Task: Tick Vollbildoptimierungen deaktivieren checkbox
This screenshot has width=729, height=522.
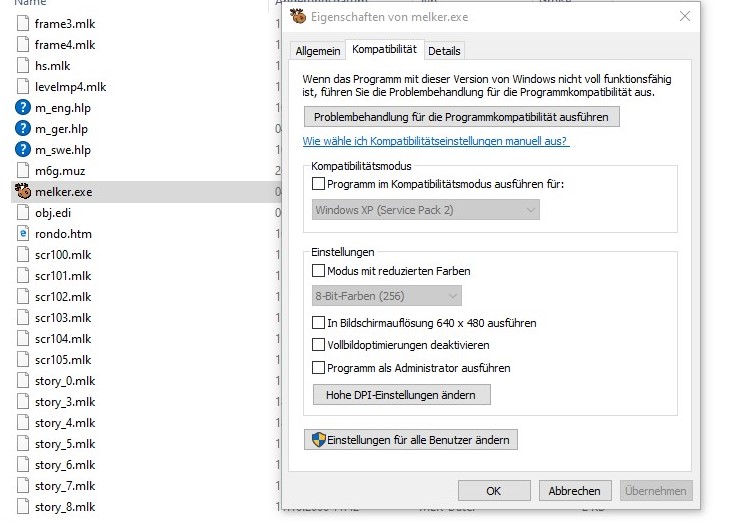Action: tap(318, 344)
